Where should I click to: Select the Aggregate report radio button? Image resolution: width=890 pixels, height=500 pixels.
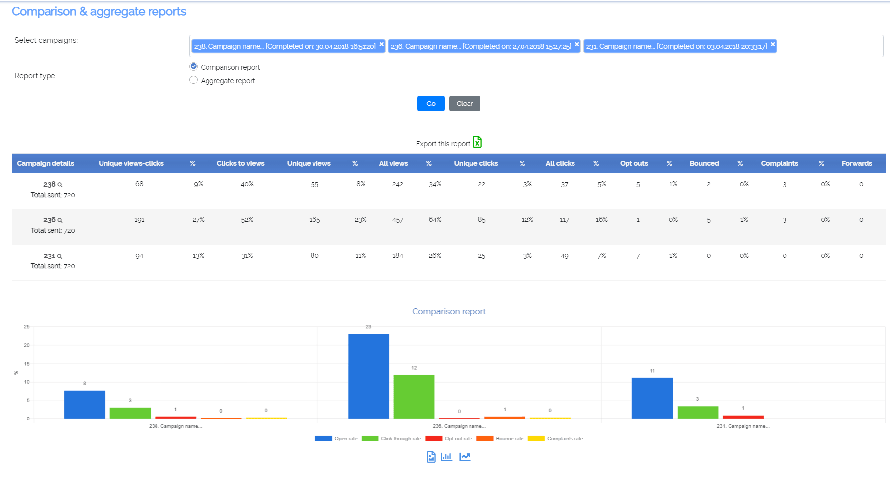coord(193,80)
